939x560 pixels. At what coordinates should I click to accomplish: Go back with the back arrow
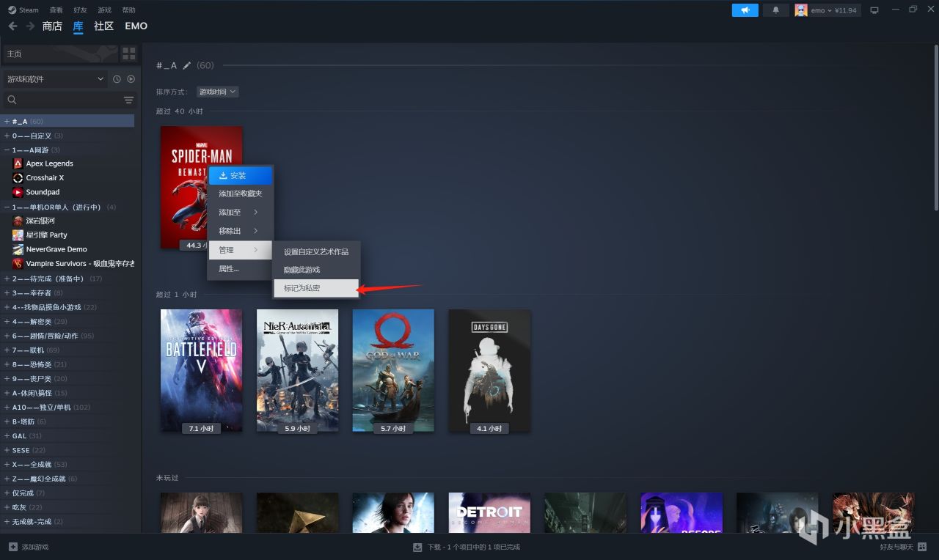[12, 26]
